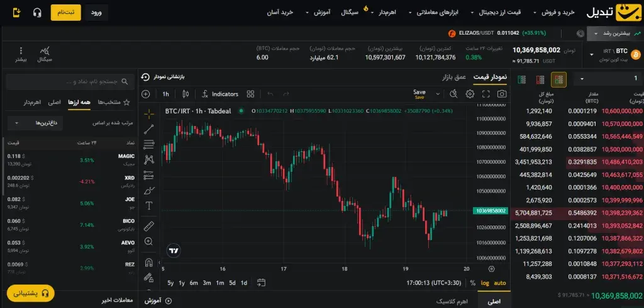644x308 pixels.
Task: Open Save layout dropdown arrow
Action: click(438, 94)
